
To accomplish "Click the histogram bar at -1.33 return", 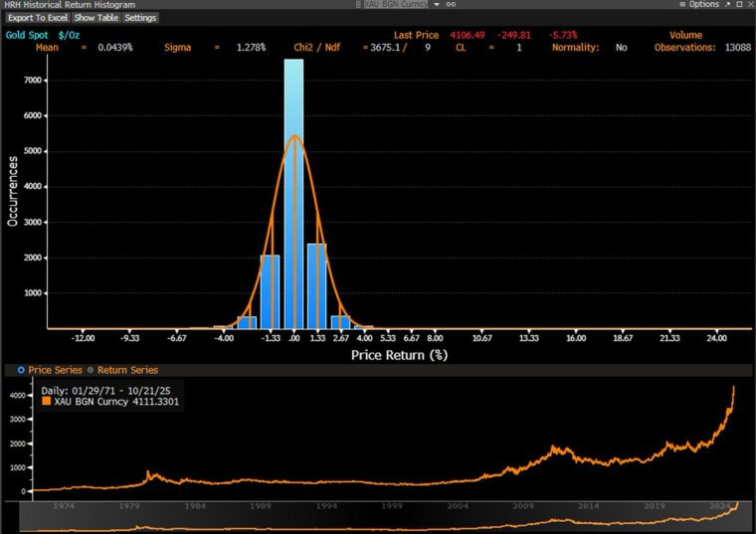I will tap(270, 292).
